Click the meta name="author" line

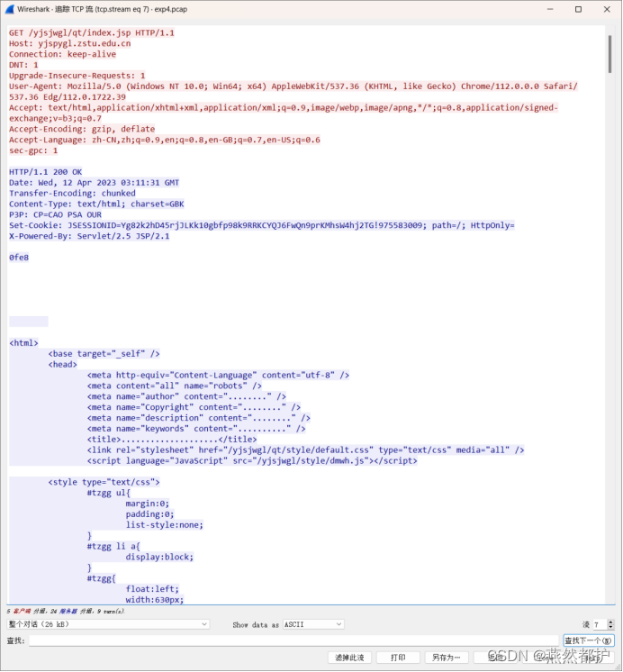click(x=186, y=396)
